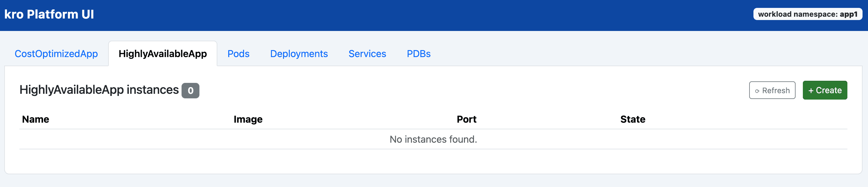Click the plus icon on Create button

(811, 90)
